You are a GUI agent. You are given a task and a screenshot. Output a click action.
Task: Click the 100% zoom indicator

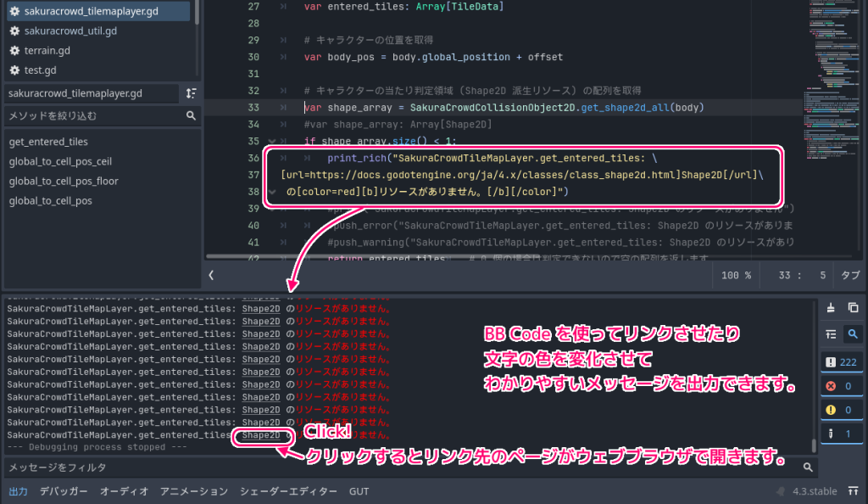tap(736, 274)
